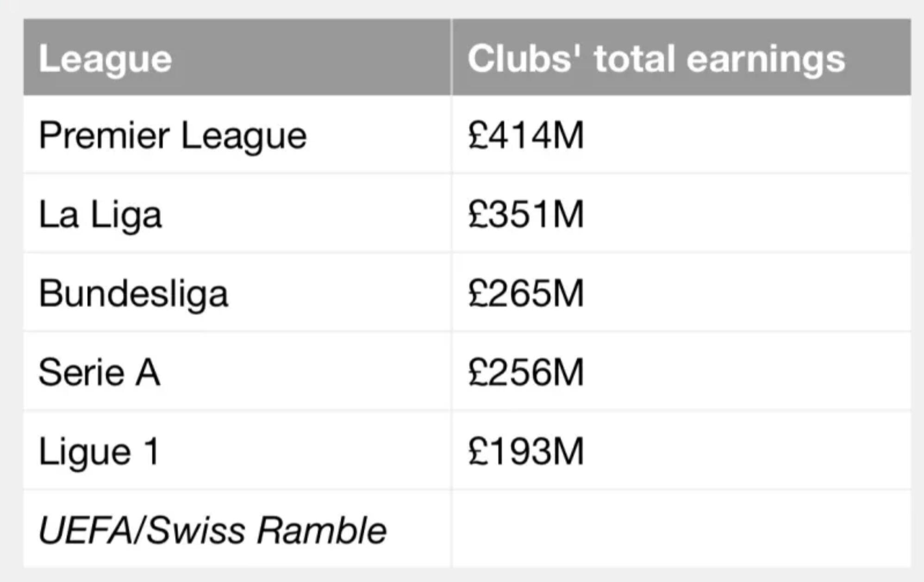The height and width of the screenshot is (582, 924).
Task: Click the UEFA/Swiss Ramble source credit
Action: (x=212, y=530)
